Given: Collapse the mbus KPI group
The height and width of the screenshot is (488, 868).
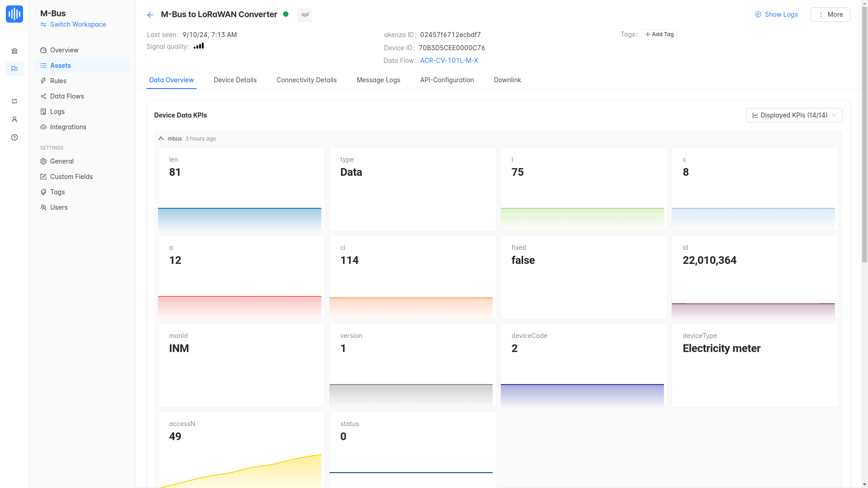Looking at the screenshot, I should pyautogui.click(x=161, y=139).
